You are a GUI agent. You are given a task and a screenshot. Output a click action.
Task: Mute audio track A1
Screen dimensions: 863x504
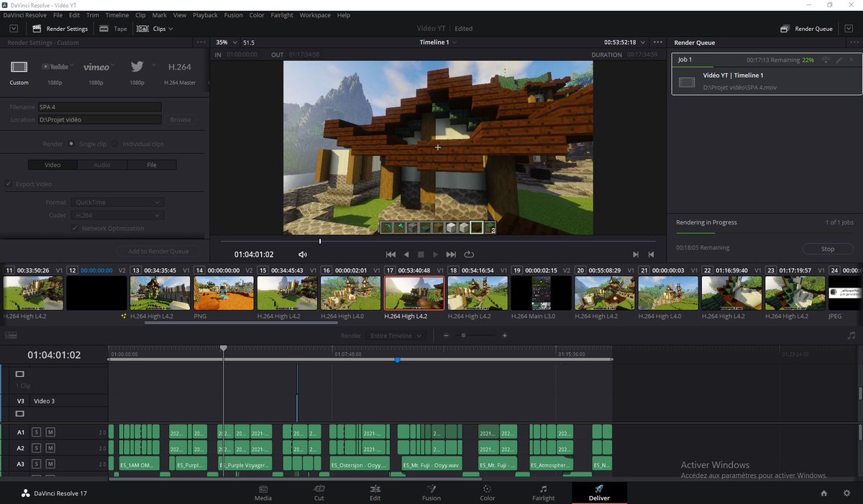click(50, 432)
